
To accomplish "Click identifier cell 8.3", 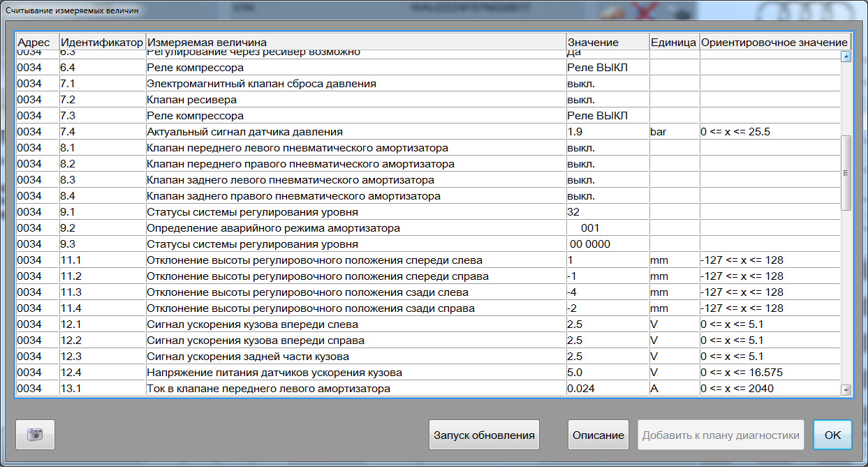I will click(x=102, y=180).
